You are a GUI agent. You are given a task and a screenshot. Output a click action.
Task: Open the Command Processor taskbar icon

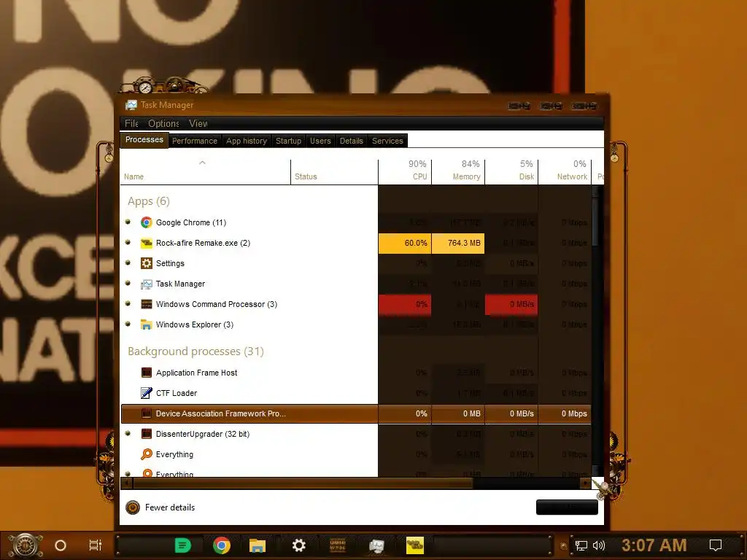(x=338, y=545)
